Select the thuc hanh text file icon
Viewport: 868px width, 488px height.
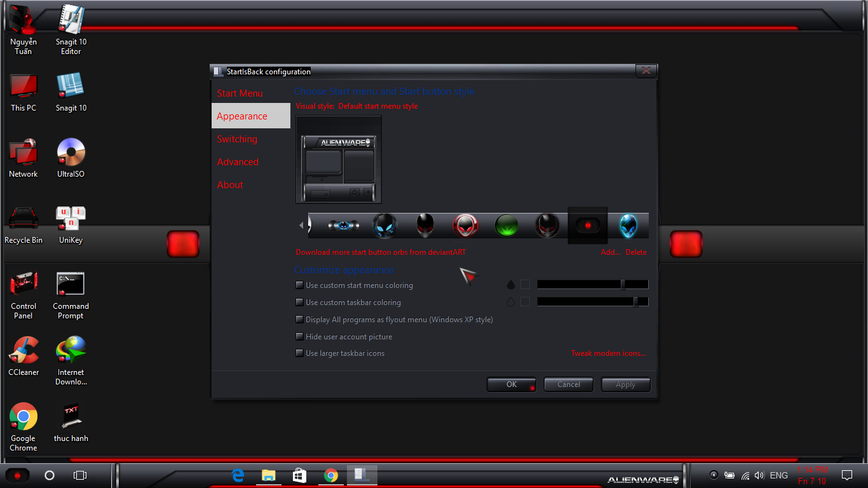pyautogui.click(x=71, y=423)
